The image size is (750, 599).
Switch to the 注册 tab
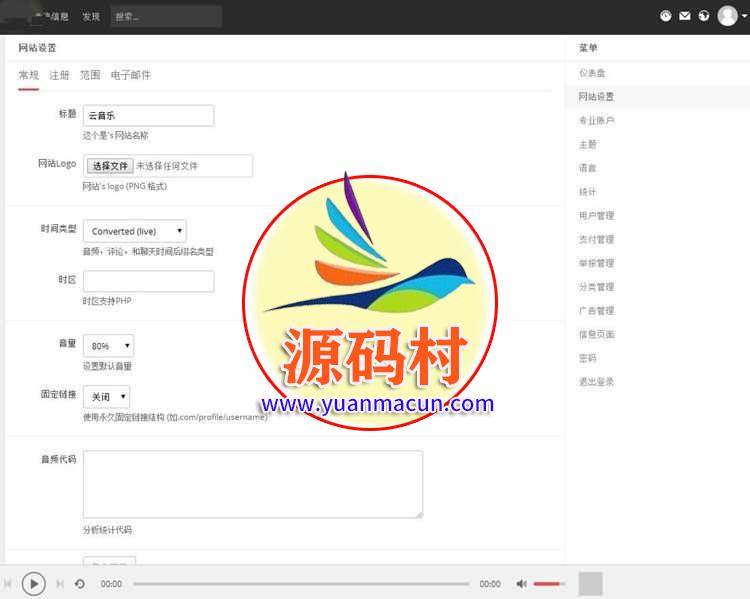[x=59, y=75]
